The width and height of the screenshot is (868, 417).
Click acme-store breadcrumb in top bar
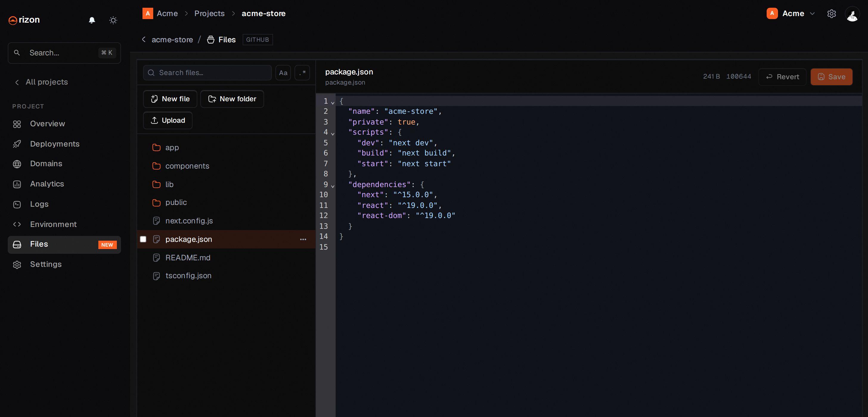(263, 13)
